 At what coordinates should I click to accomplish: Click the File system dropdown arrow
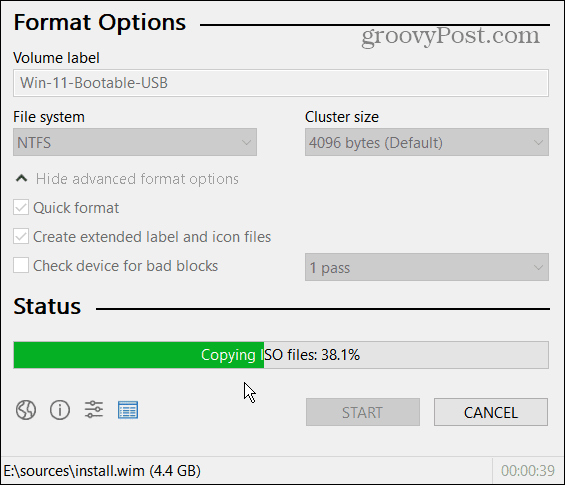click(x=246, y=143)
